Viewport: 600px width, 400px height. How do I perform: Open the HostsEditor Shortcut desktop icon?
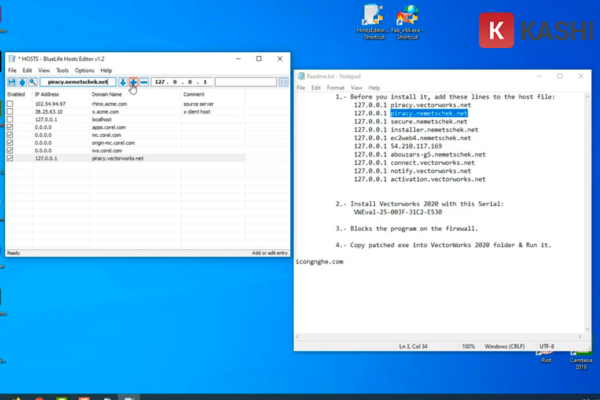click(x=374, y=22)
